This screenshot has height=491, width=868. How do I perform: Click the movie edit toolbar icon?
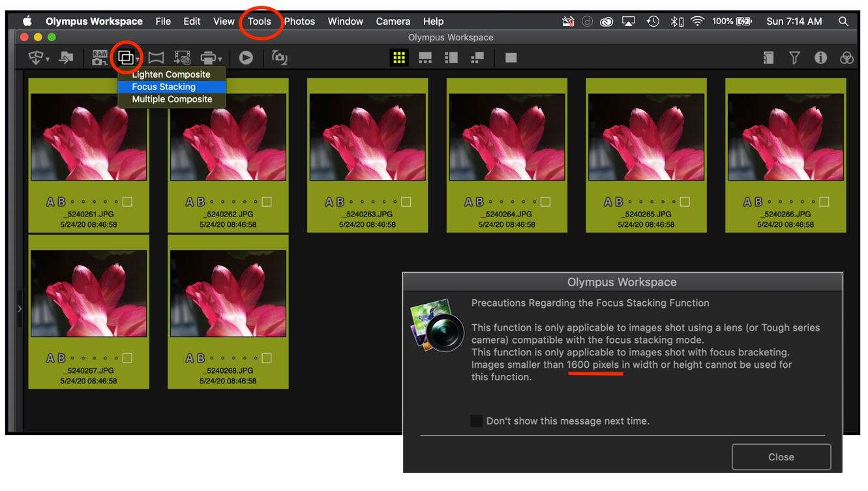click(182, 58)
